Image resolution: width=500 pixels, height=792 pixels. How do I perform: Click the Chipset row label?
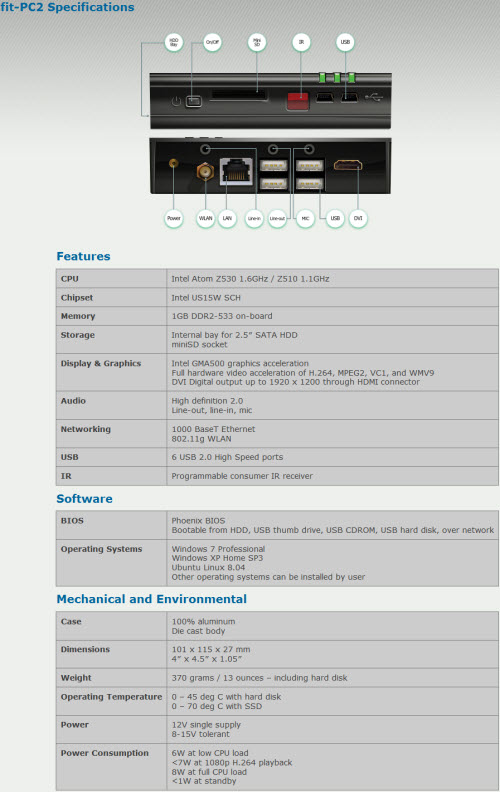tap(77, 298)
